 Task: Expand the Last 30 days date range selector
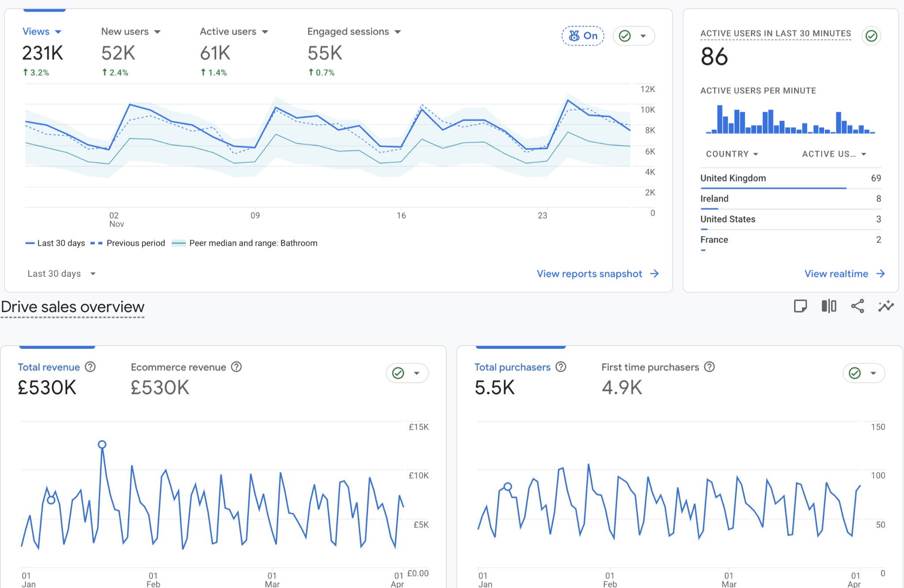click(62, 273)
